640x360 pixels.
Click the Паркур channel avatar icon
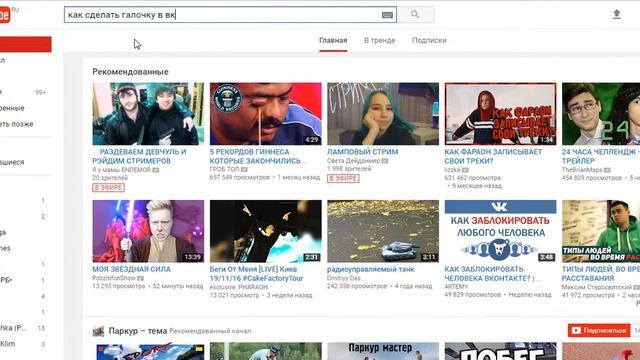98,331
